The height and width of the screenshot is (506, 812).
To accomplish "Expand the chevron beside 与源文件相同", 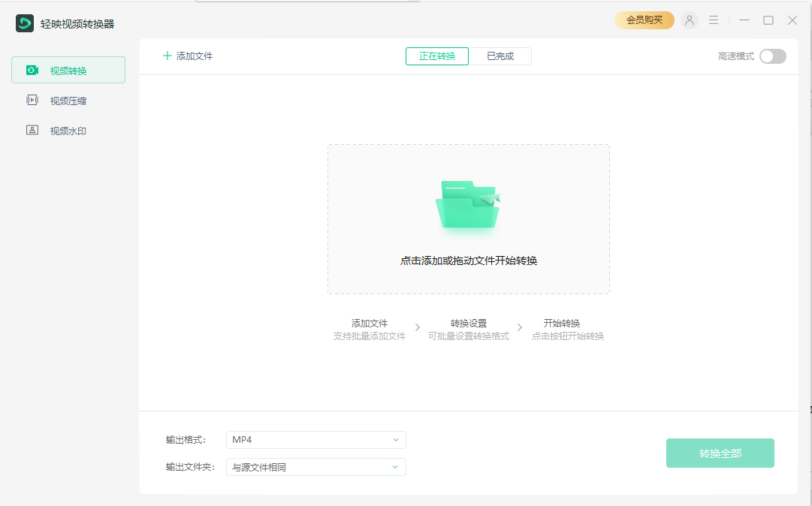I will click(396, 467).
